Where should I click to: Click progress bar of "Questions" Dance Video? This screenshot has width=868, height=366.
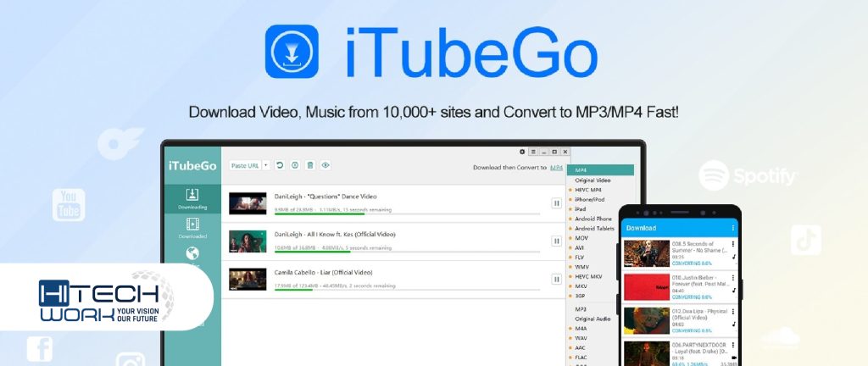point(407,214)
